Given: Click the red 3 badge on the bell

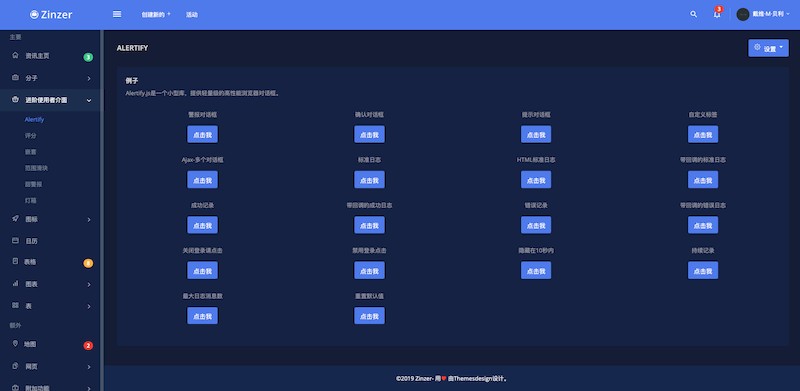Looking at the screenshot, I should point(719,9).
